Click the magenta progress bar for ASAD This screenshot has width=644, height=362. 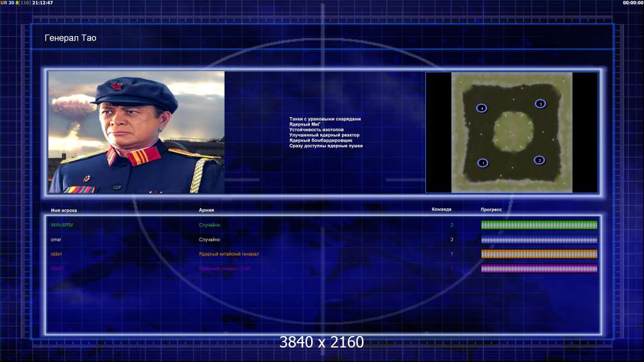pos(539,268)
